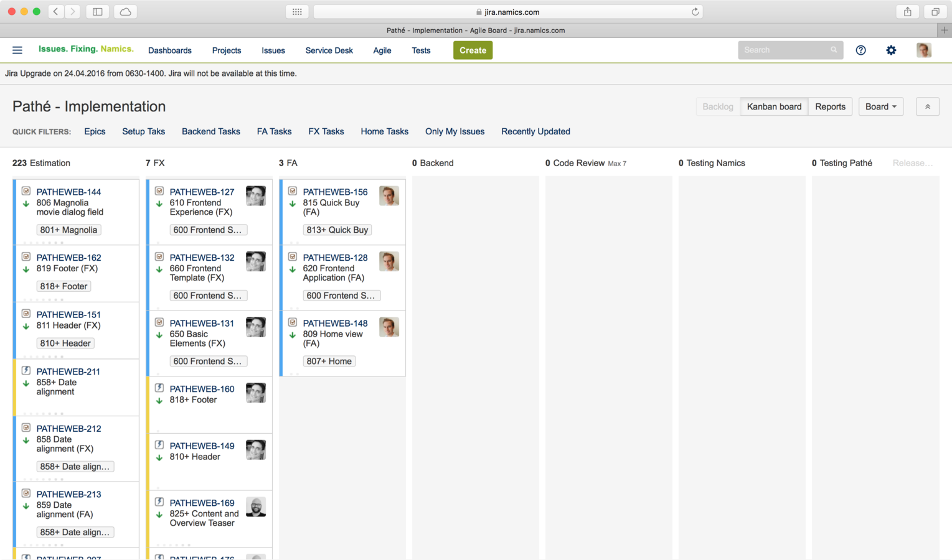Toggle the Home Tasks quick filter
Image resolution: width=952 pixels, height=560 pixels.
click(384, 131)
